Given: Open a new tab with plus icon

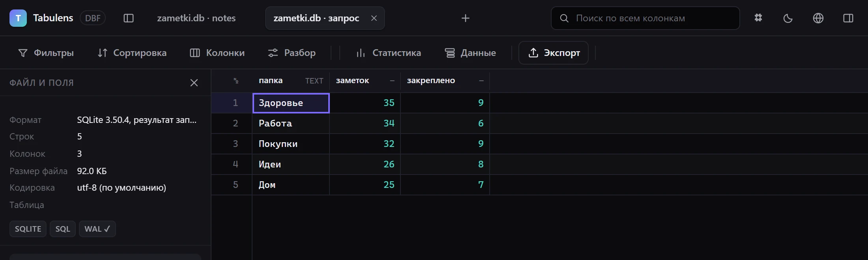Looking at the screenshot, I should [x=466, y=18].
